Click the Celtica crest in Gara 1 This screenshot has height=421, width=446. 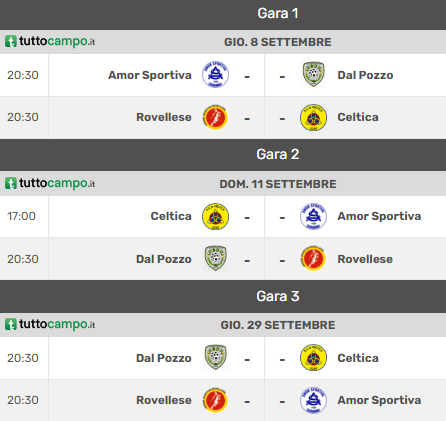313,117
